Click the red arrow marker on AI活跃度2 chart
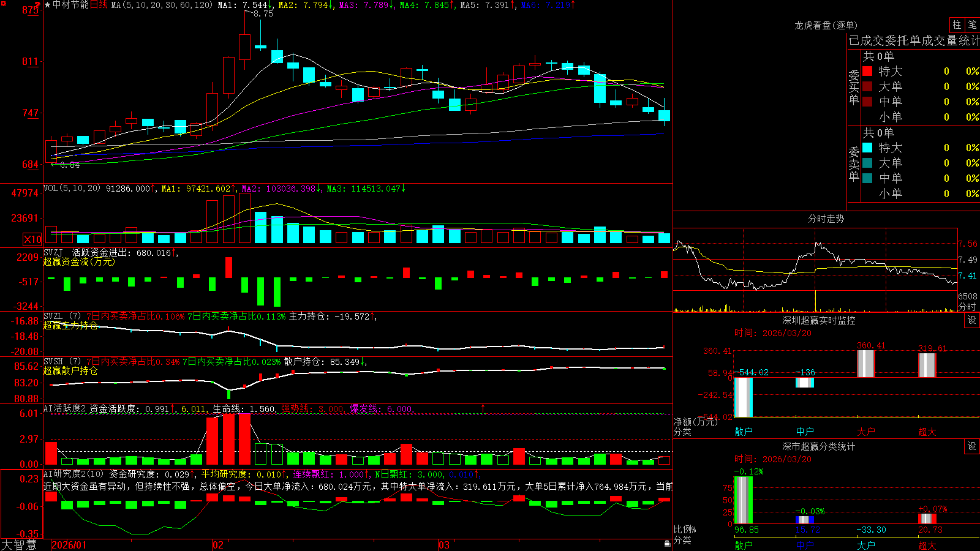This screenshot has height=551, width=980. (x=483, y=408)
